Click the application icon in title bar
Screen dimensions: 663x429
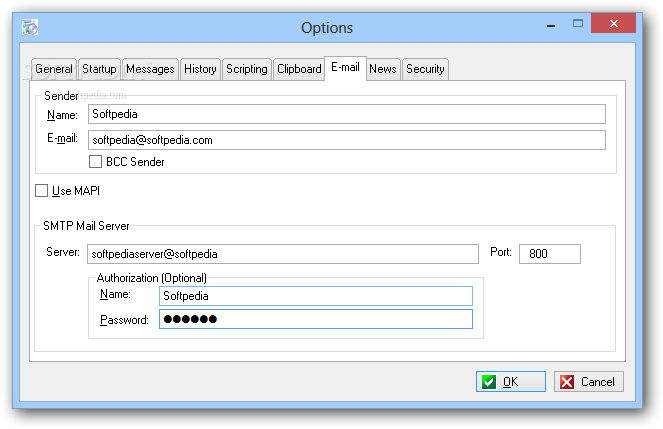[30, 27]
